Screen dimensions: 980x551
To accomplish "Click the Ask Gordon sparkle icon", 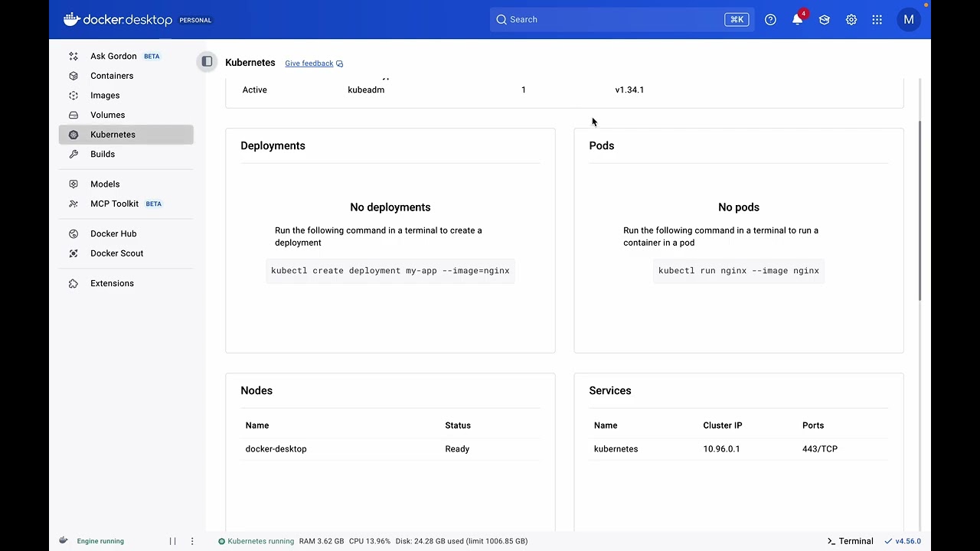I will point(73,56).
